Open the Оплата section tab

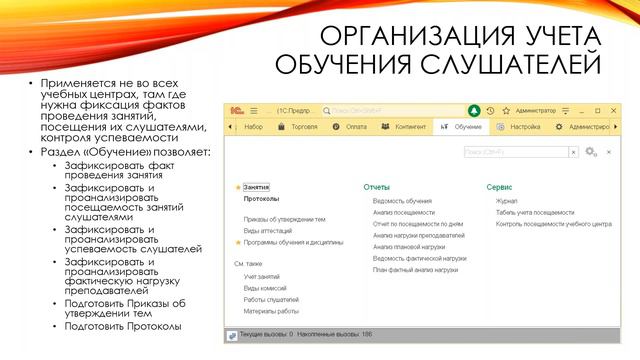pos(350,127)
